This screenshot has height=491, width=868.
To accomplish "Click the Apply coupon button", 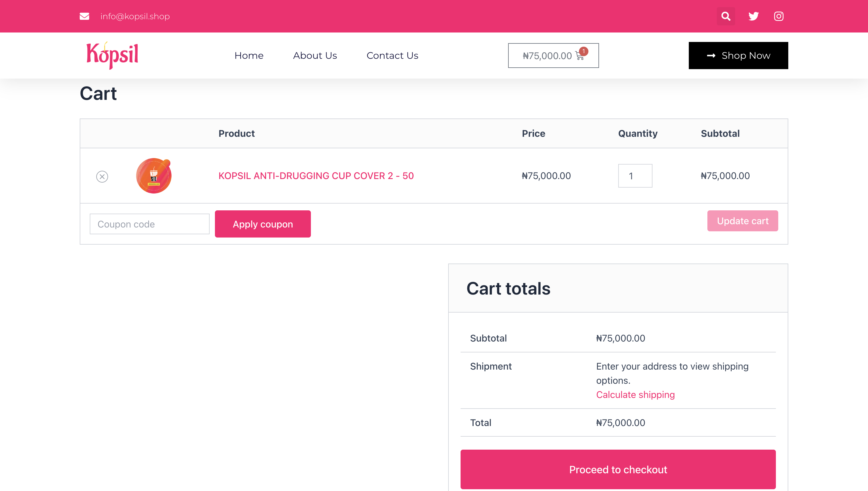I will (262, 224).
